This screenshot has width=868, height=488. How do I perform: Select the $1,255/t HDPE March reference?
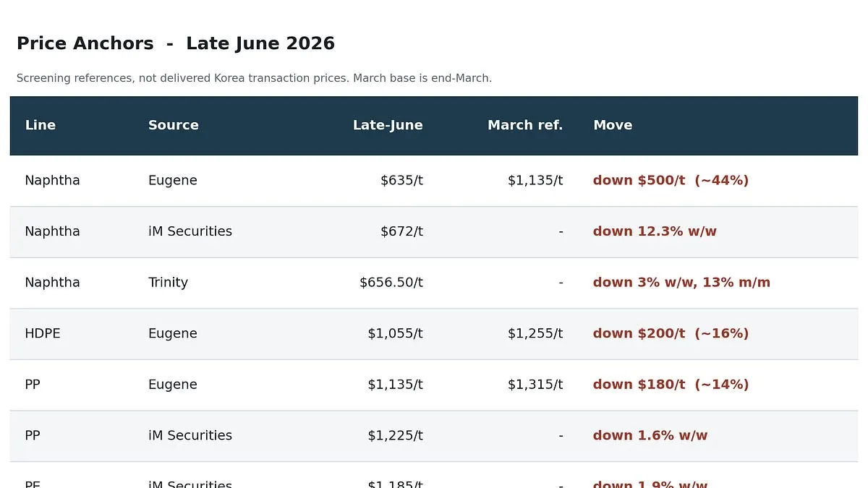click(535, 333)
